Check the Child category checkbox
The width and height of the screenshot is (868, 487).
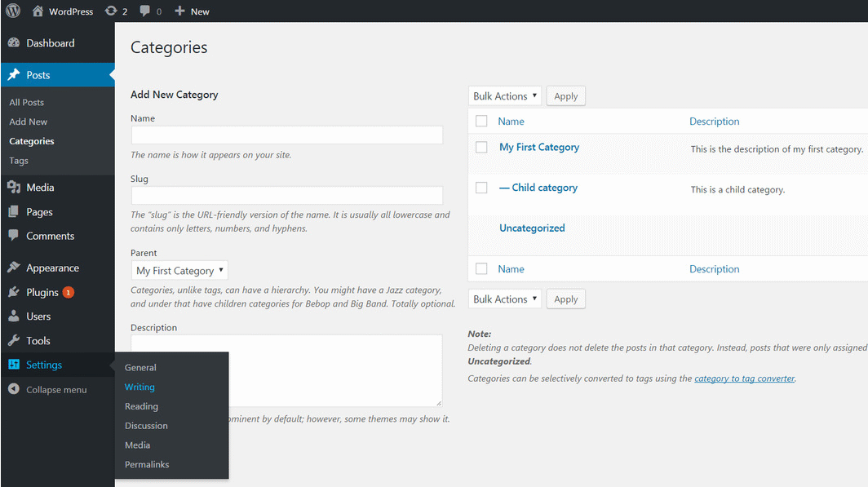(x=480, y=187)
